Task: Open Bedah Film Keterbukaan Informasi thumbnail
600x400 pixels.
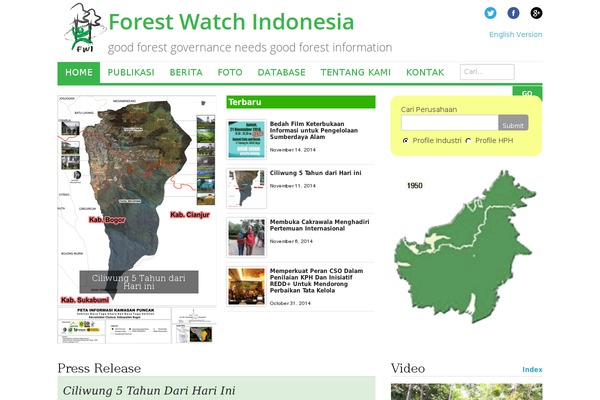Action: (246, 139)
